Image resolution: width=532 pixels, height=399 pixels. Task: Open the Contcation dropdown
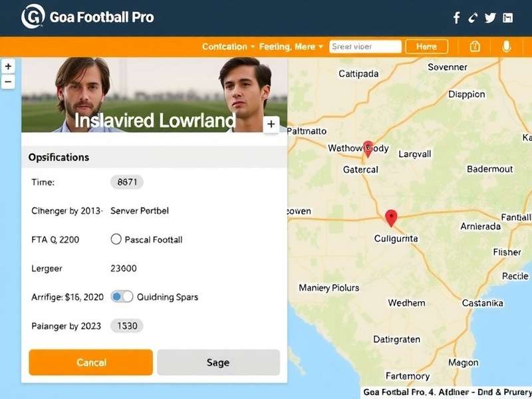pos(225,47)
